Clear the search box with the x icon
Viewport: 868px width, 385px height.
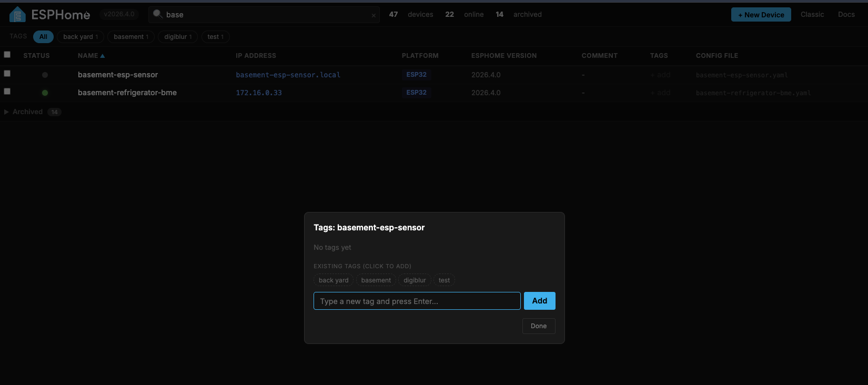pos(374,15)
